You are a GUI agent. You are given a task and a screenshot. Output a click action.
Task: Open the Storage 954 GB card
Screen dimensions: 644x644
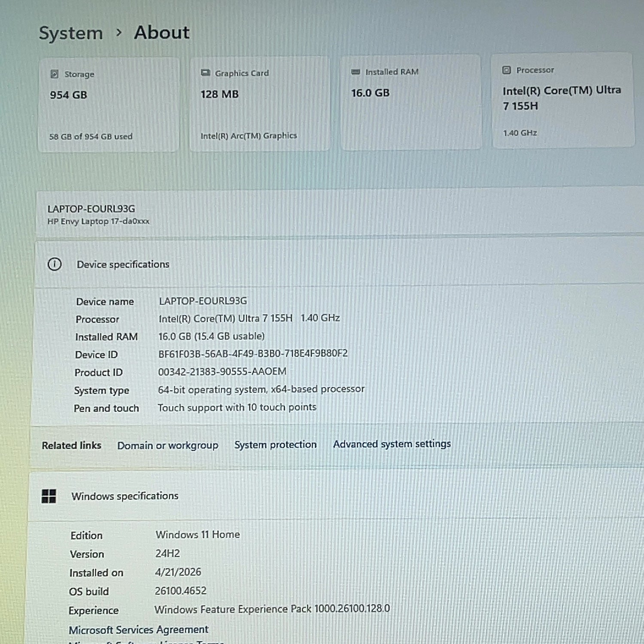(109, 105)
